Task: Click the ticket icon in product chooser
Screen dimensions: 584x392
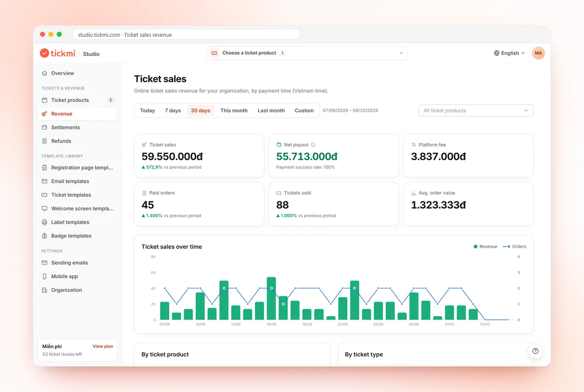Action: click(x=215, y=53)
